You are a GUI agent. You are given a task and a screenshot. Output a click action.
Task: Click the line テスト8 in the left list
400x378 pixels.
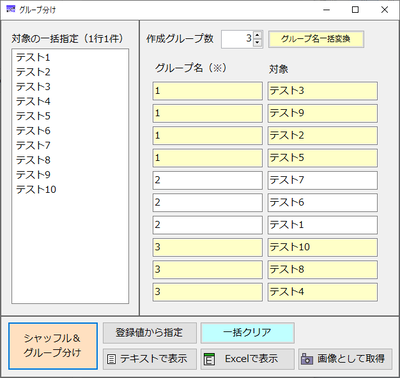click(33, 160)
